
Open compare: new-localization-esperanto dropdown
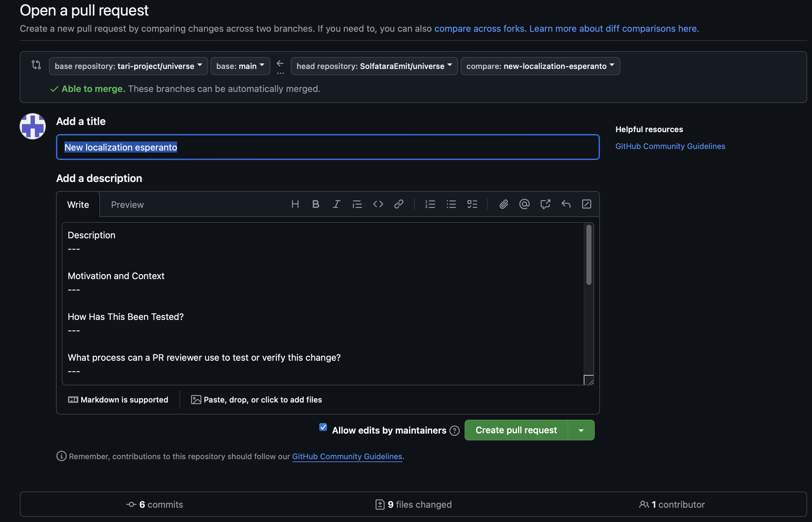(540, 66)
